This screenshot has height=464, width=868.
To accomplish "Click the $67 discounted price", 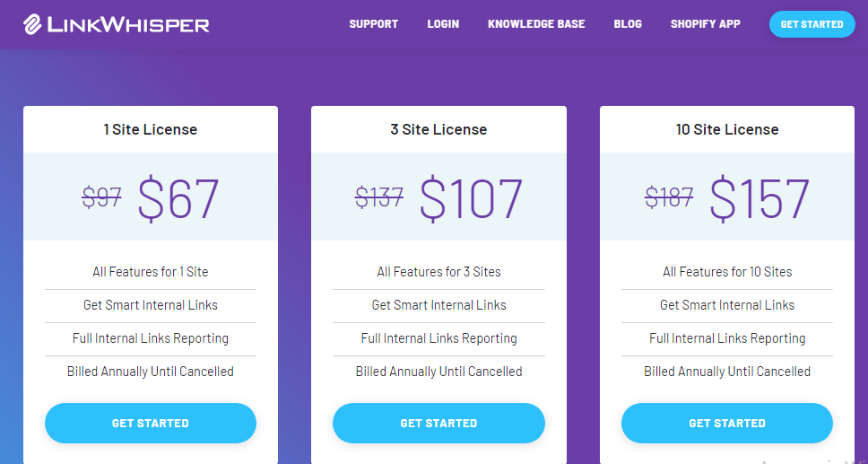I will pyautogui.click(x=178, y=197).
